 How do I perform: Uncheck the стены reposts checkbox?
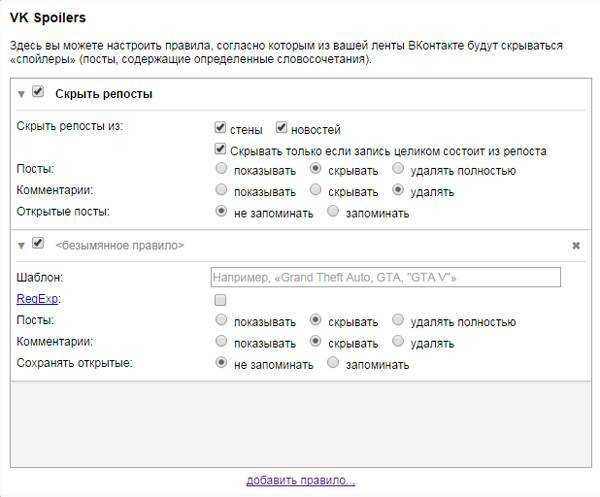[220, 127]
